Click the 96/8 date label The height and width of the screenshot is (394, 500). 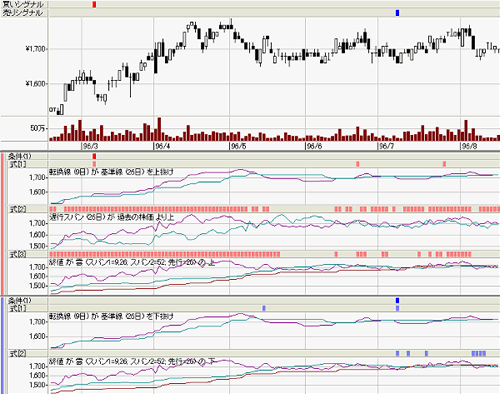click(x=469, y=146)
